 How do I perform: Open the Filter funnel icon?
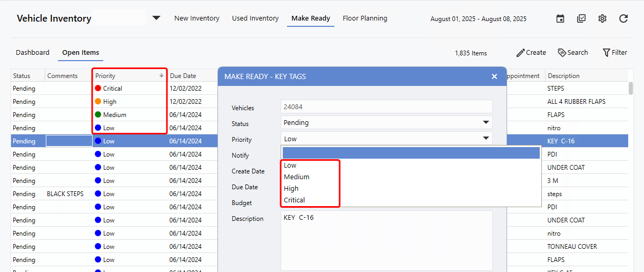click(607, 53)
